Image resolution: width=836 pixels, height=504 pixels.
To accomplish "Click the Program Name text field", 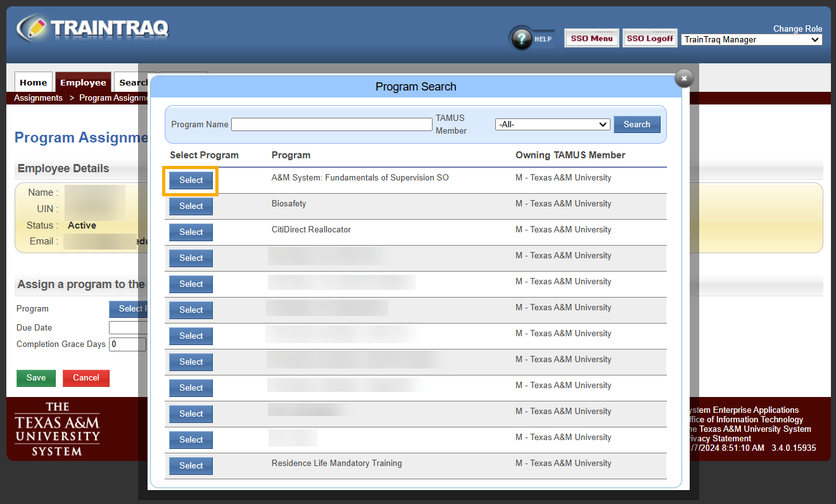I will (x=331, y=125).
